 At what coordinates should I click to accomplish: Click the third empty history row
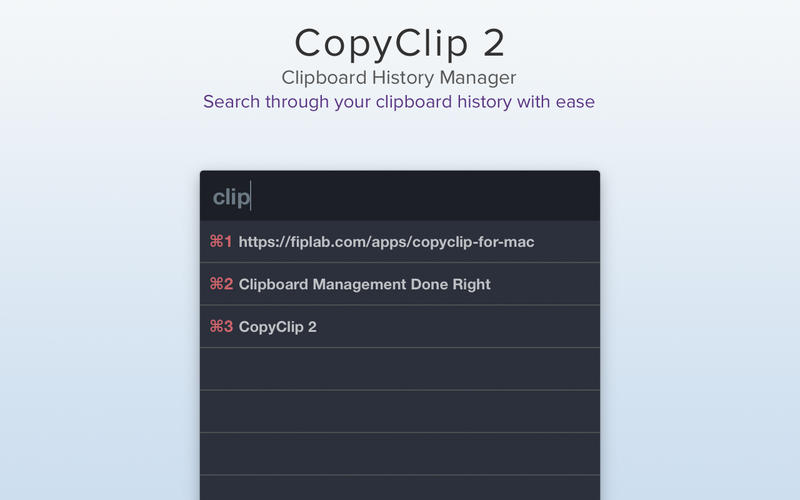(400, 454)
